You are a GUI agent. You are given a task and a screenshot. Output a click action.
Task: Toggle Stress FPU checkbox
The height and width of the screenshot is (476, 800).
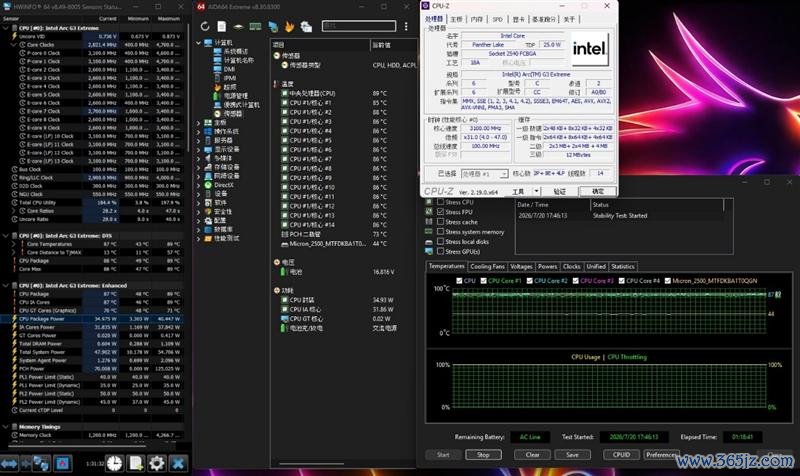click(440, 212)
